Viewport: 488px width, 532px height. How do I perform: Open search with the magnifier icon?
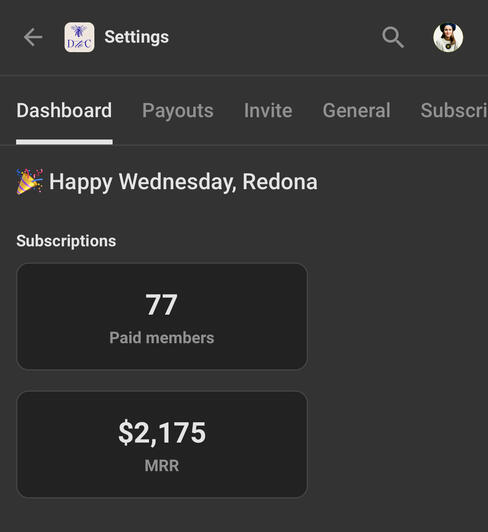[393, 37]
